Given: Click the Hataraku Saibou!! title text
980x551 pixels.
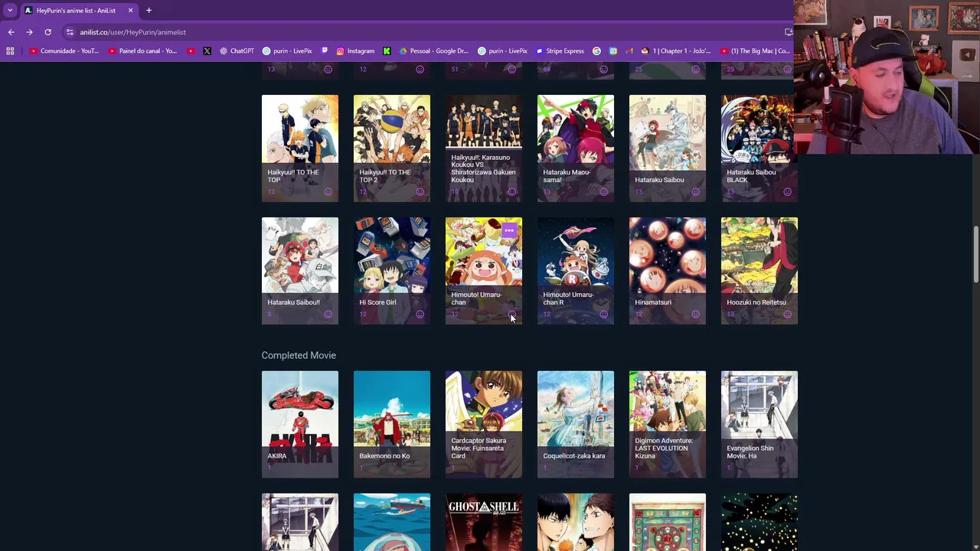Looking at the screenshot, I should [x=293, y=302].
